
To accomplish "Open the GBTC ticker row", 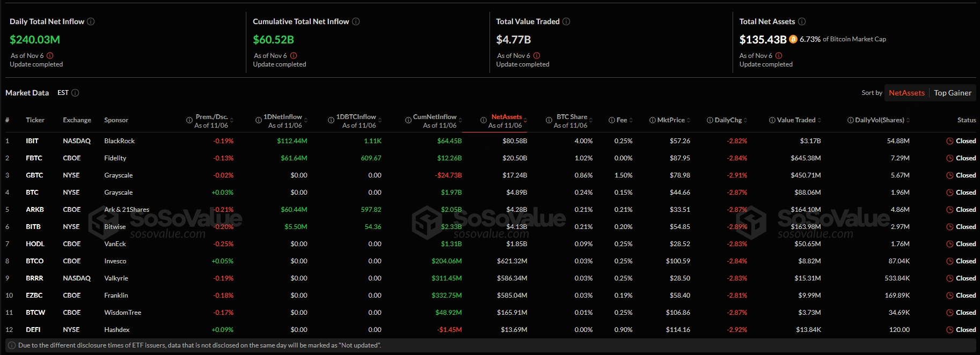I will 34,175.
